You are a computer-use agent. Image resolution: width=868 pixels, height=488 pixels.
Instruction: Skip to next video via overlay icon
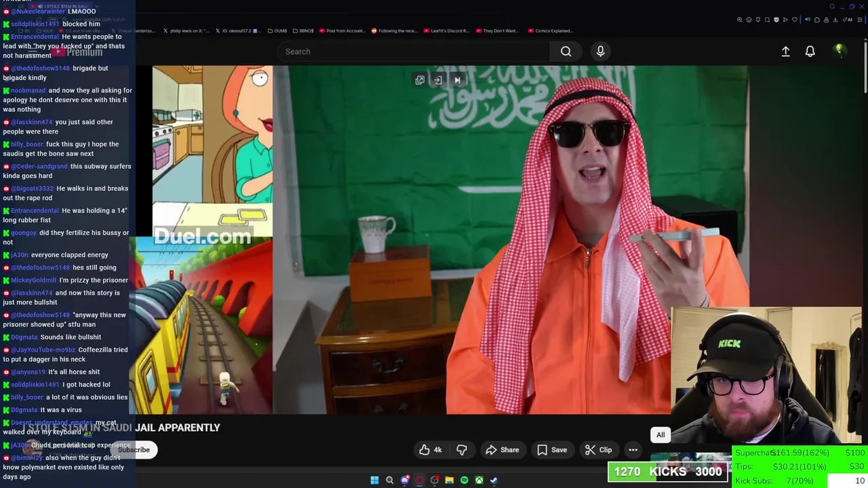457,80
